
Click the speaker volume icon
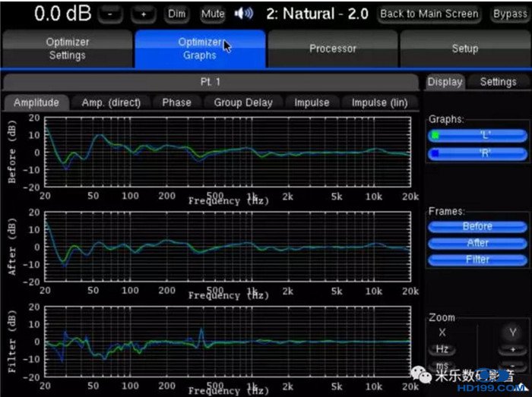244,14
